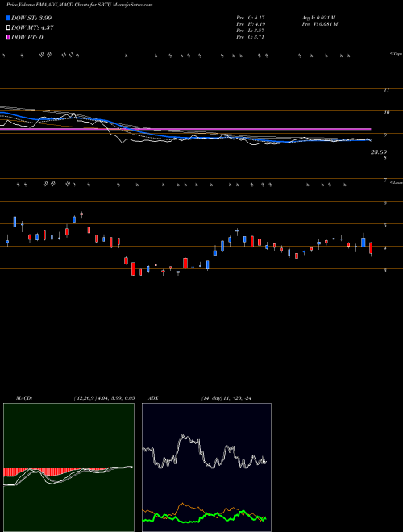Click the chart title for SBTU MunafaSutra.com
Image resolution: width=403 pixels, height=532 pixels.
79,5
